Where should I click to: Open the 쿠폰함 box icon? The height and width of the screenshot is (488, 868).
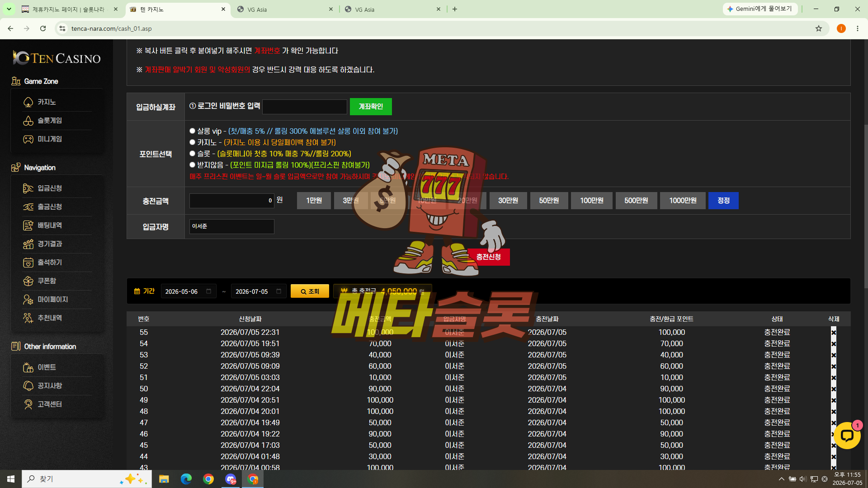coord(28,281)
